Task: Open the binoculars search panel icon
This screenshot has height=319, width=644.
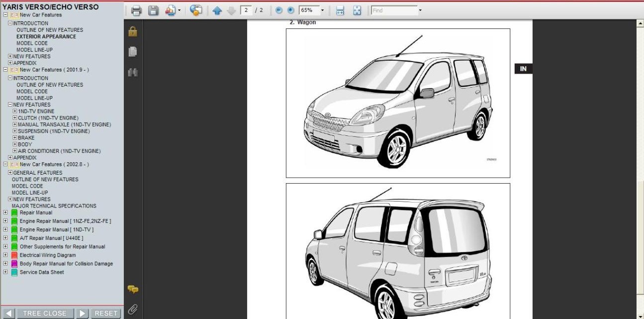Action: (x=133, y=72)
